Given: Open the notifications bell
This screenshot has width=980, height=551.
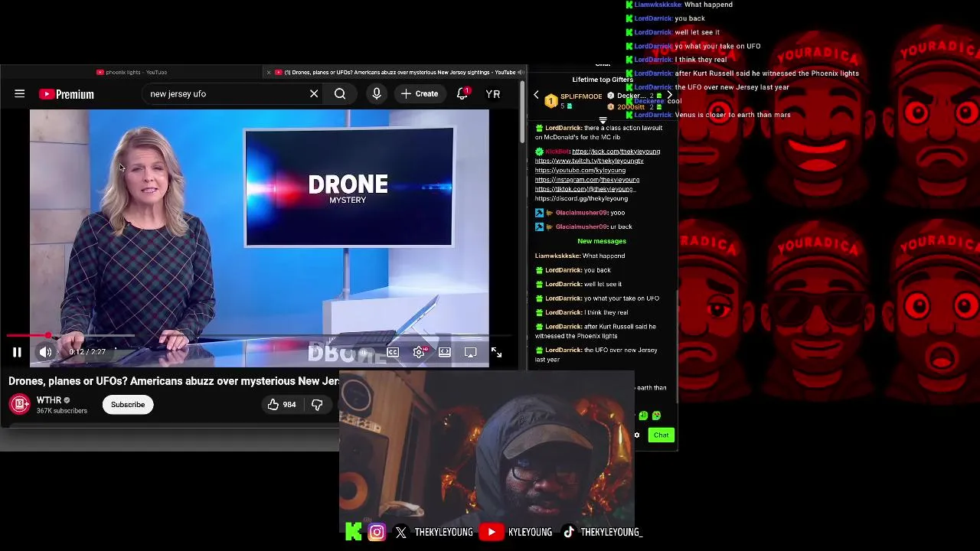Looking at the screenshot, I should (462, 93).
